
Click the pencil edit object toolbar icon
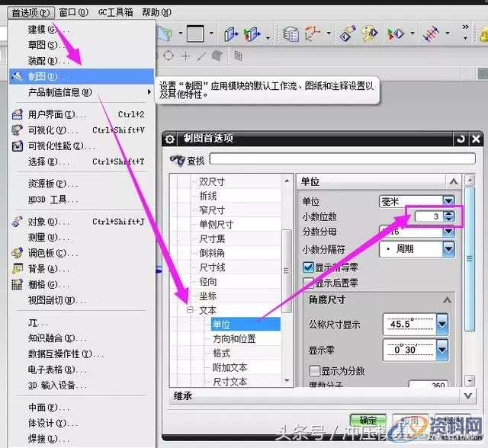click(348, 34)
